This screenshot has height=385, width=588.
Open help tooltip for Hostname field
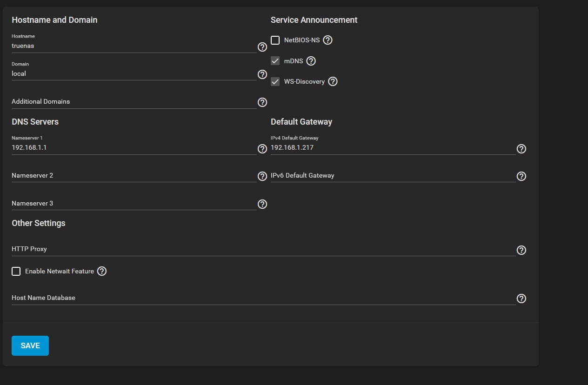(262, 47)
